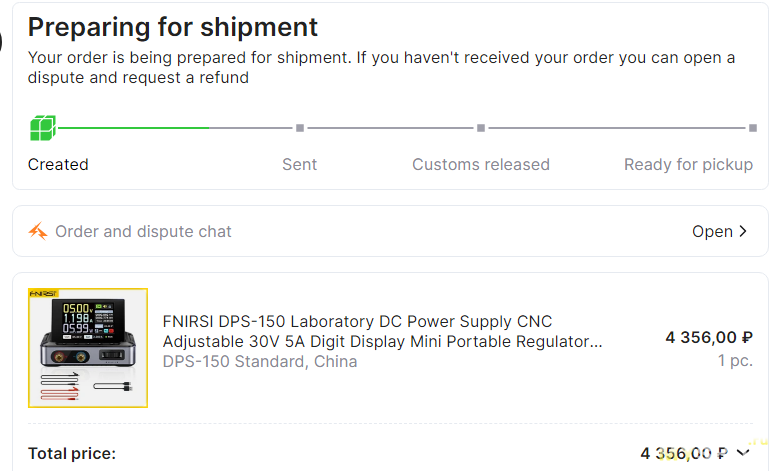Click the item price 4 356,00 ₽
The width and height of the screenshot is (778, 471).
click(709, 337)
